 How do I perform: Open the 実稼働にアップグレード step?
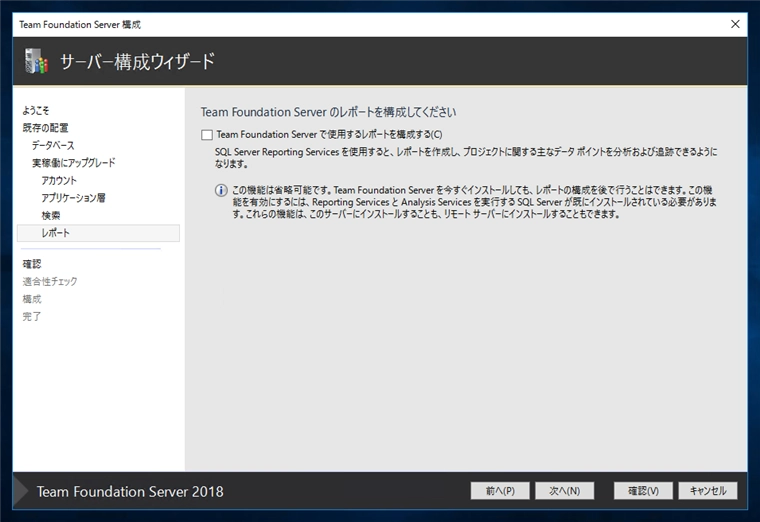(x=74, y=163)
